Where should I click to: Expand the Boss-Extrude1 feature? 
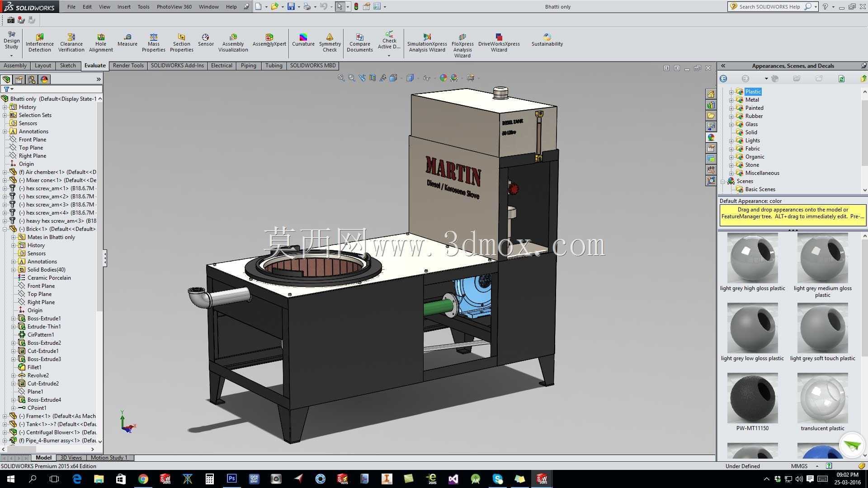point(14,319)
